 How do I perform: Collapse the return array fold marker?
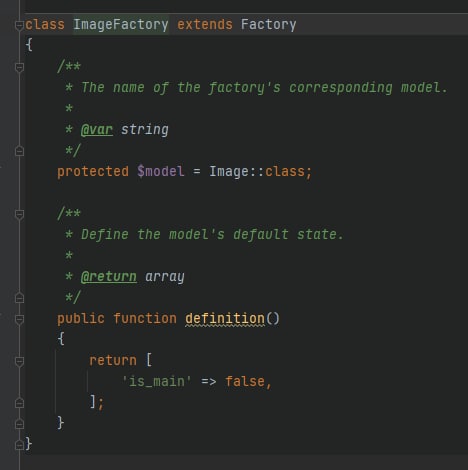click(x=19, y=361)
